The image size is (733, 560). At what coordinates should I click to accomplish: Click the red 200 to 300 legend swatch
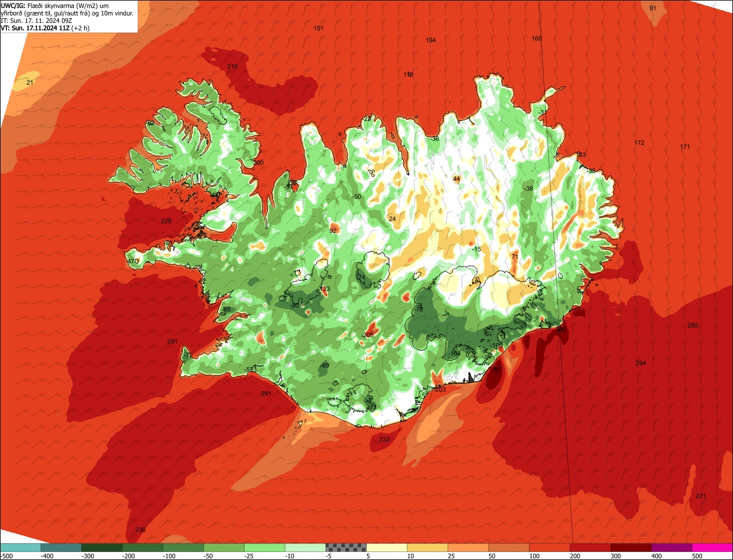tap(590, 547)
